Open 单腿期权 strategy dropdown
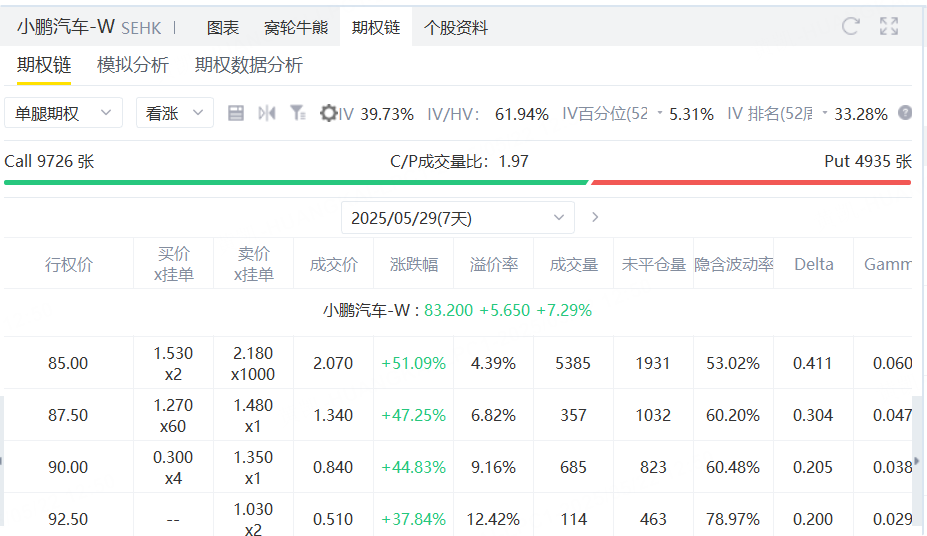The width and height of the screenshot is (927, 536). click(x=63, y=113)
